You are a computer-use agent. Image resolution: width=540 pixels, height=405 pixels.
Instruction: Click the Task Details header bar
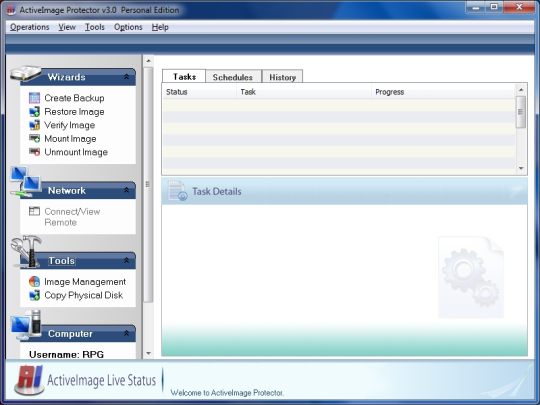pos(344,191)
